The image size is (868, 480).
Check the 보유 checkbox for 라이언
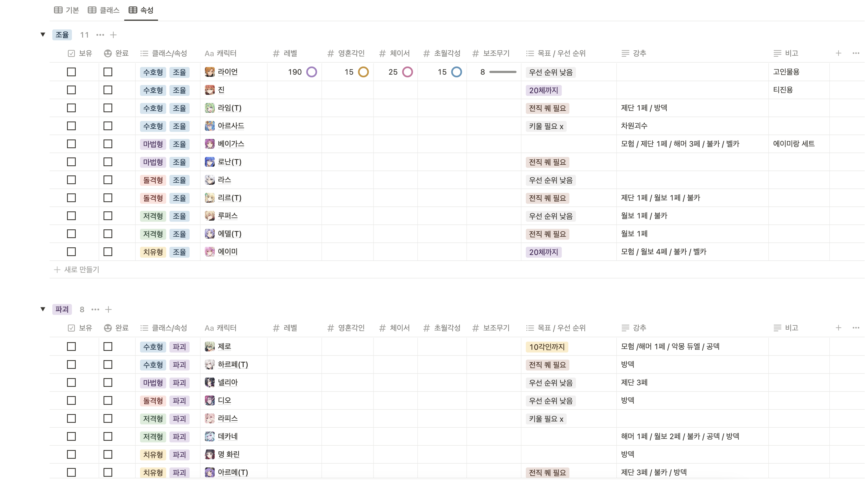click(x=71, y=72)
